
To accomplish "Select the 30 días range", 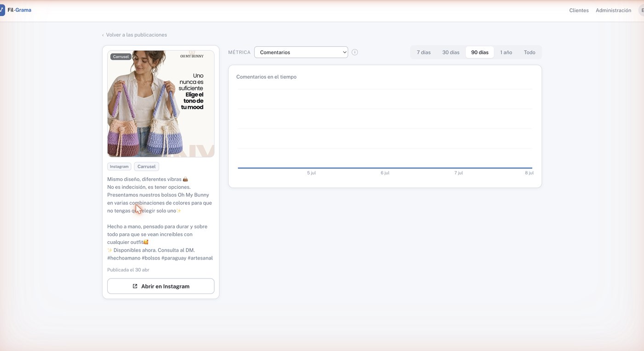I will [451, 52].
